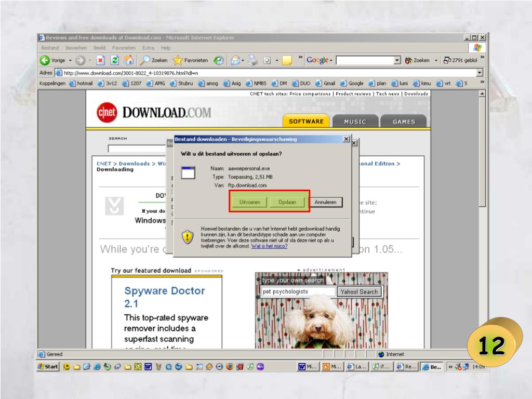
Task: Open the 'Wat is het risico?' link
Action: (269, 246)
